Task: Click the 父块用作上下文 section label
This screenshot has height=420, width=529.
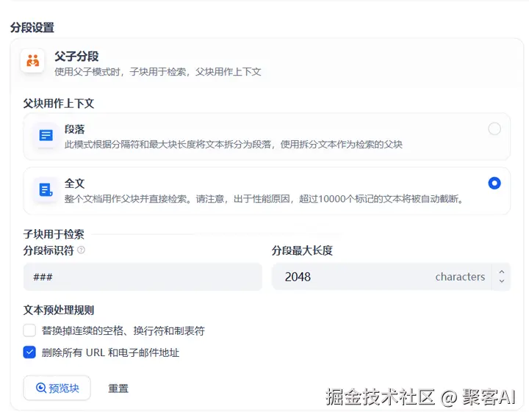Action: pos(59,103)
